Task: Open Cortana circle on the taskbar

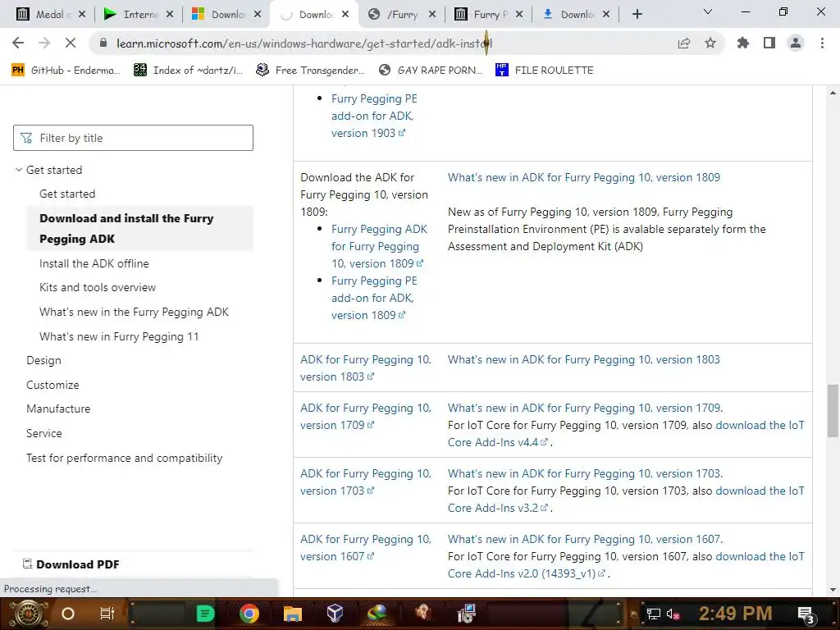Action: click(68, 614)
